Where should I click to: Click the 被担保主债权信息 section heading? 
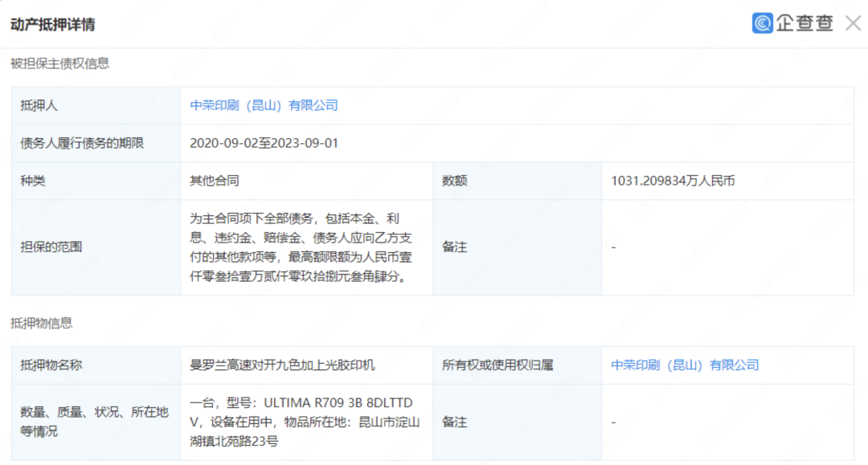59,63
